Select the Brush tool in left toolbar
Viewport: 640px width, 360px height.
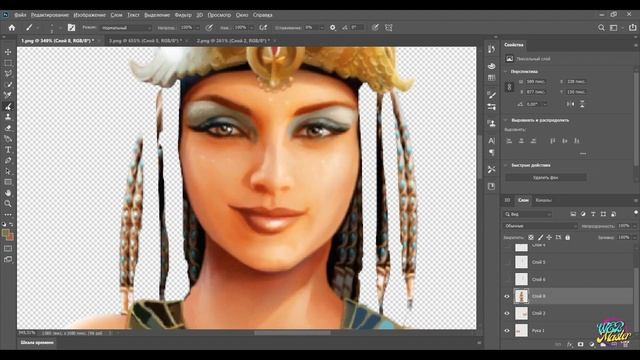(8, 107)
